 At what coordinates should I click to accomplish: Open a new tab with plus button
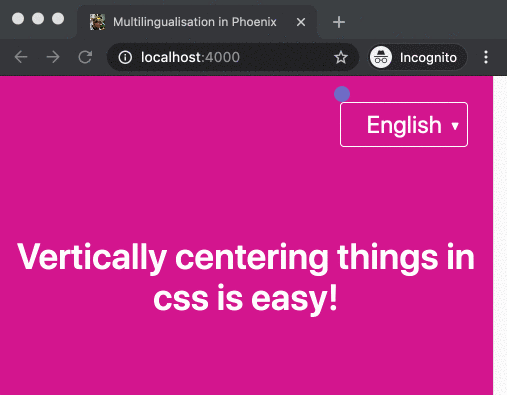[339, 22]
